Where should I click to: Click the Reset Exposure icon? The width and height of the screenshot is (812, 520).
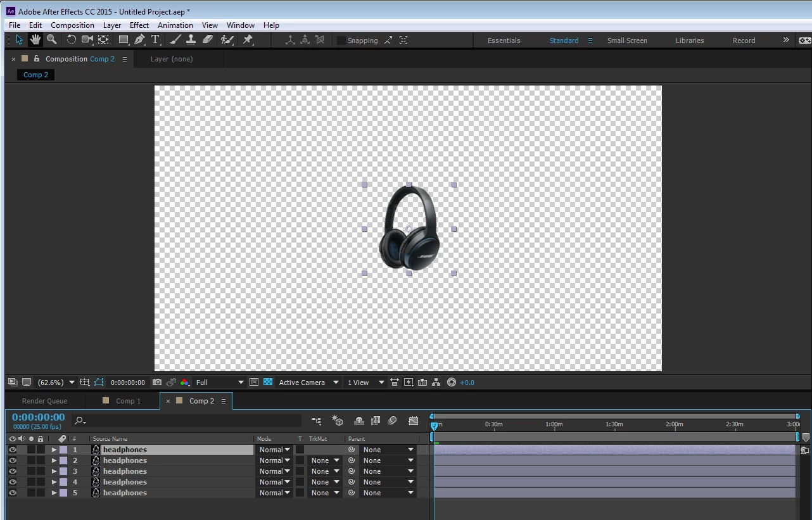[452, 383]
